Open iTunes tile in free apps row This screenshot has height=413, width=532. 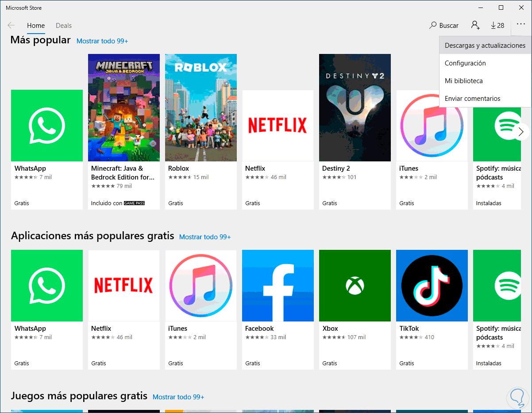tap(201, 310)
